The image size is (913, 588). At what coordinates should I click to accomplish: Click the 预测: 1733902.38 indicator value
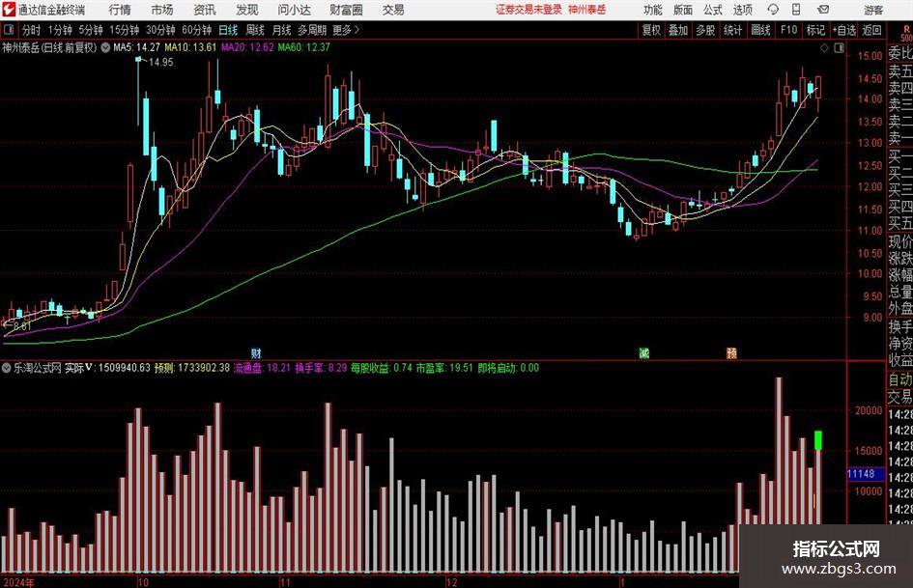point(192,368)
